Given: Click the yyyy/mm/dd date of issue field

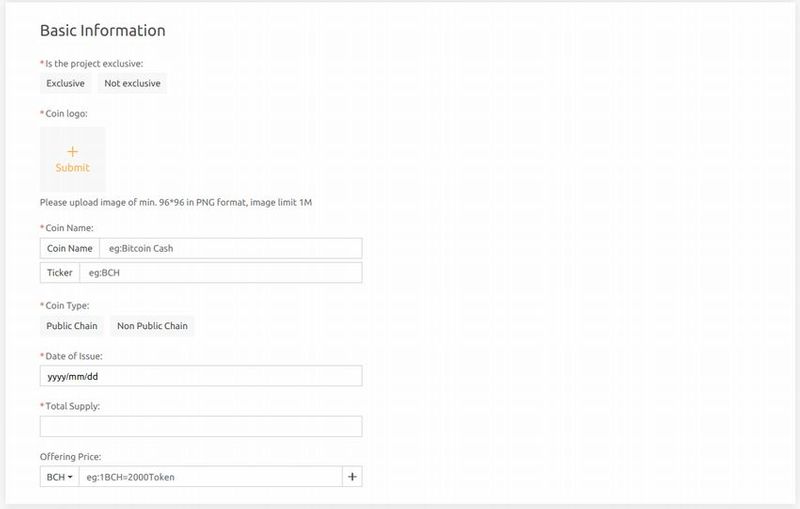Looking at the screenshot, I should coord(201,376).
